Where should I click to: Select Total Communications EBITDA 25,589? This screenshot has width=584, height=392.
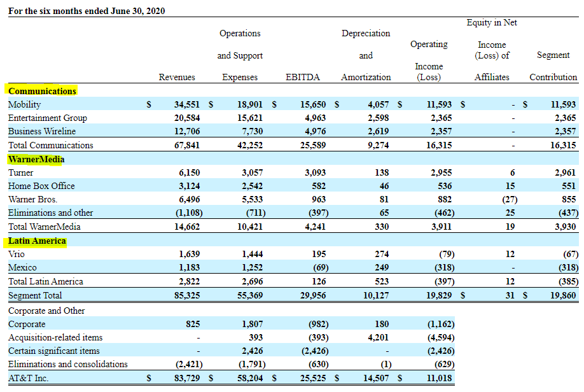pos(313,145)
